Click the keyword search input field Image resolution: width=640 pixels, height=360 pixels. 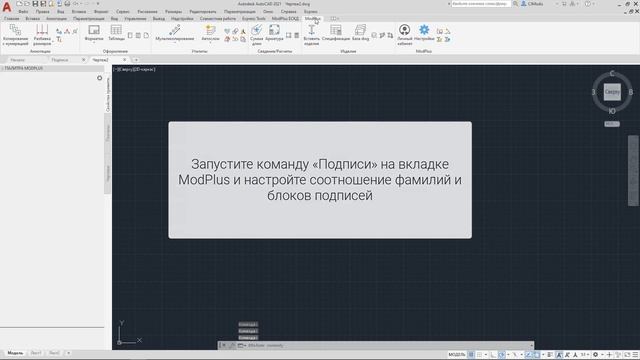click(481, 4)
